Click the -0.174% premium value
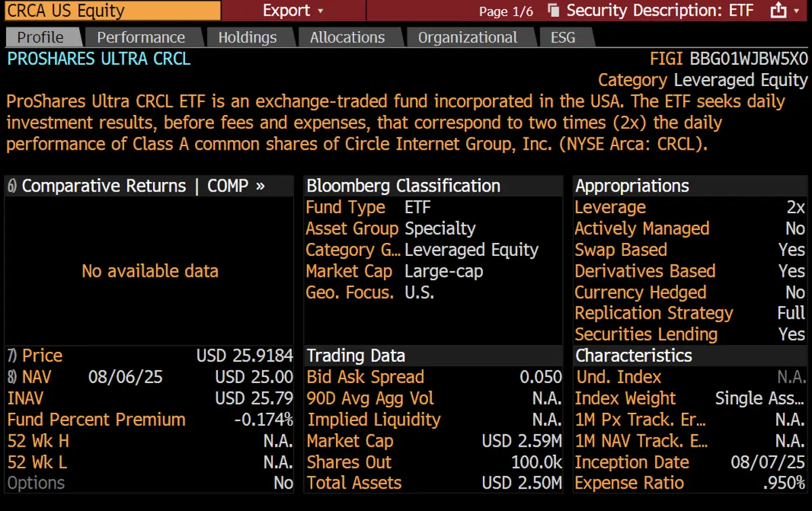The width and height of the screenshot is (812, 511). click(263, 420)
